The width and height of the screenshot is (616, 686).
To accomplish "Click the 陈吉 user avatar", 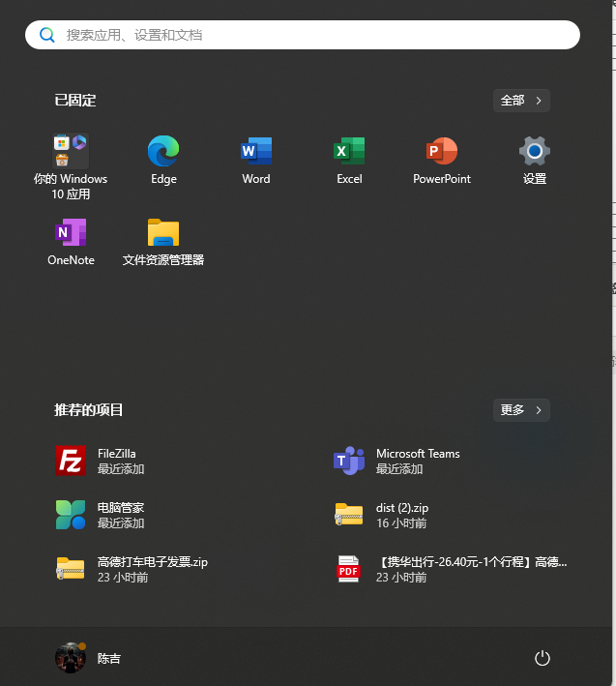I will (71, 658).
